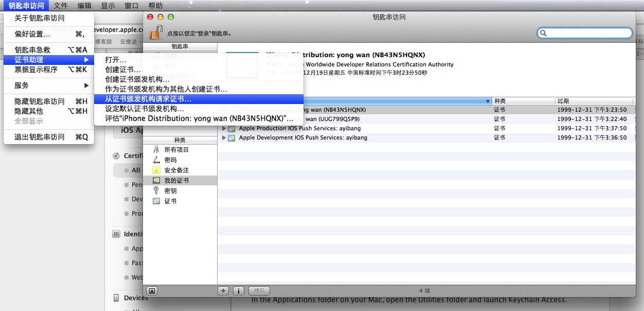The image size is (644, 311).
Task: Expand the Apple Development IOS Push Services row
Action: (224, 137)
